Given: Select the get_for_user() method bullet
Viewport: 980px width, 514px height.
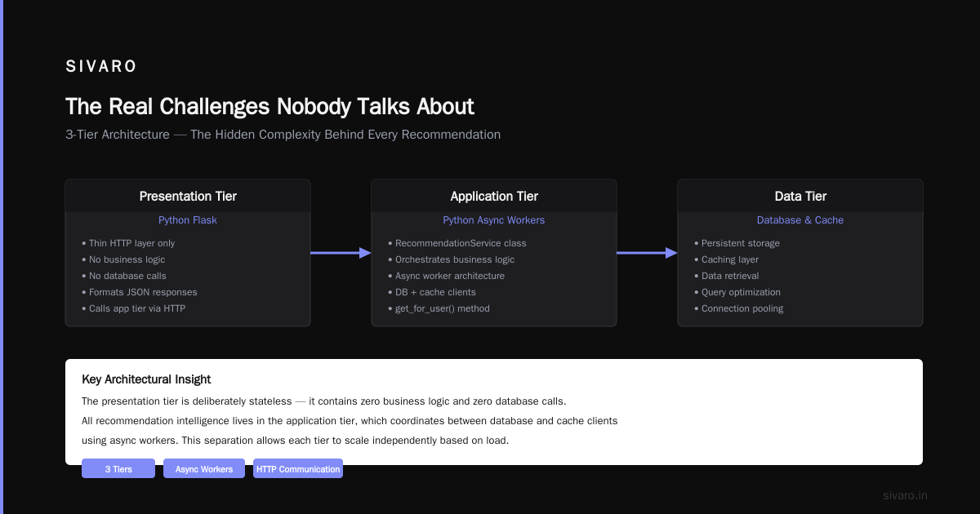Looking at the screenshot, I should (x=439, y=308).
